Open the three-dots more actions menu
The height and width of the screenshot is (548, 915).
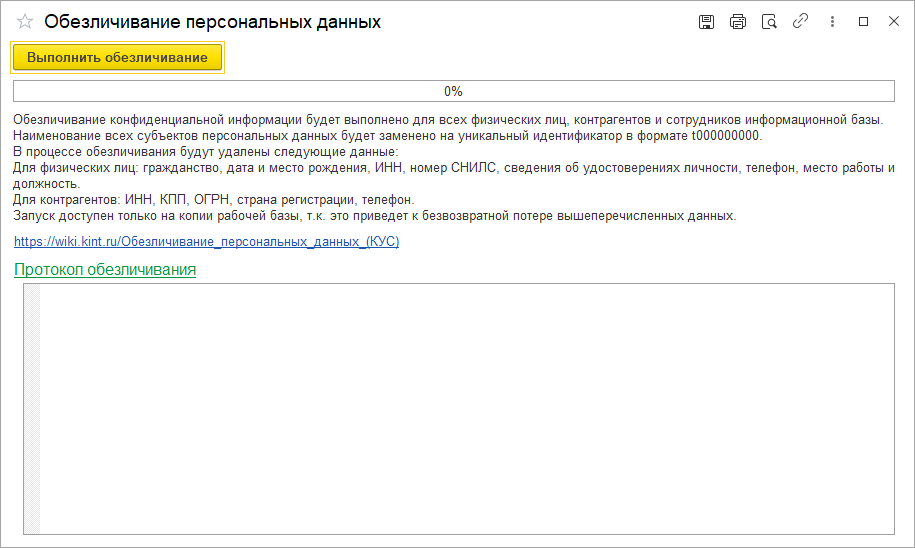click(x=832, y=22)
